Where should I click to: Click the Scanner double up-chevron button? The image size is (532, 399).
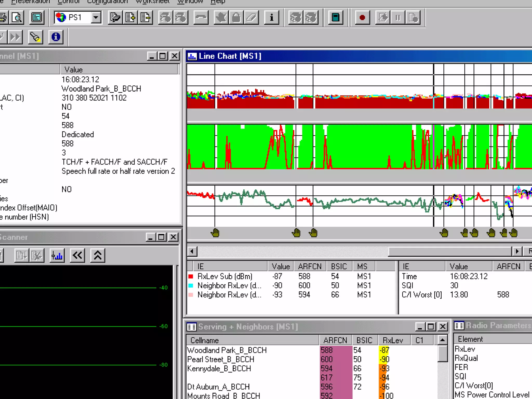(x=98, y=256)
